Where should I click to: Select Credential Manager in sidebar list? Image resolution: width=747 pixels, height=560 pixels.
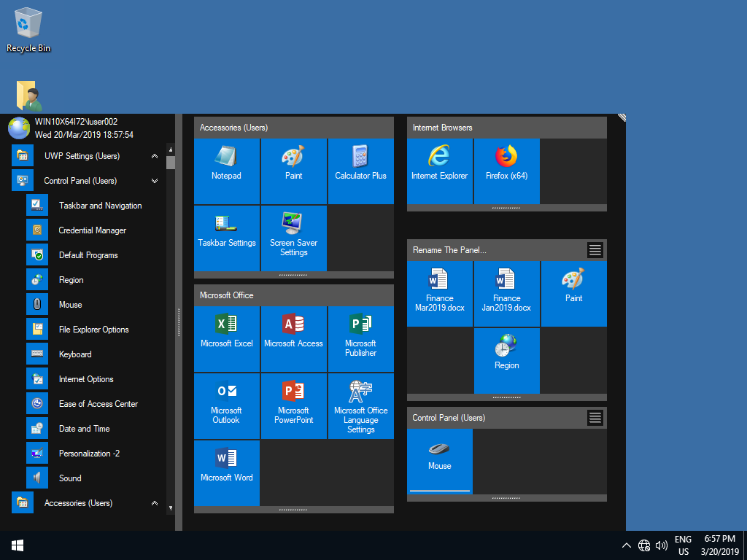click(92, 230)
